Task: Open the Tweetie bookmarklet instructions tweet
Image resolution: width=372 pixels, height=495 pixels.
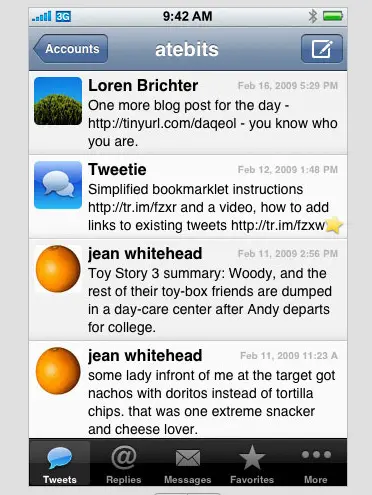Action: click(x=188, y=197)
